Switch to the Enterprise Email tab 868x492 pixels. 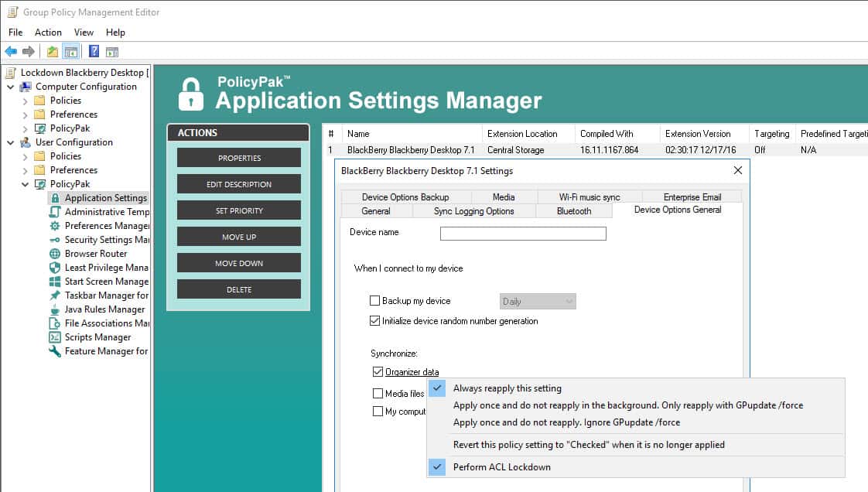pos(692,197)
